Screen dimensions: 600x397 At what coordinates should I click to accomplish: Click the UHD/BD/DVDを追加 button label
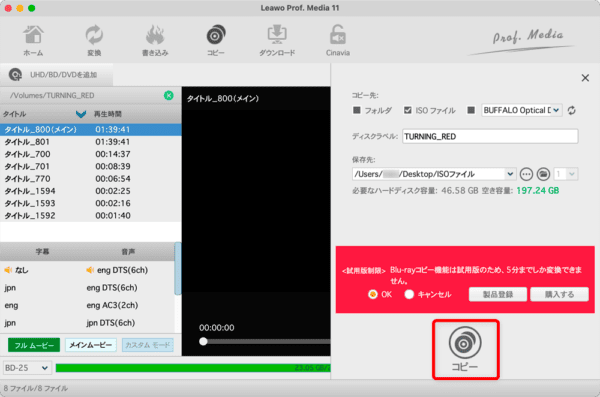64,75
